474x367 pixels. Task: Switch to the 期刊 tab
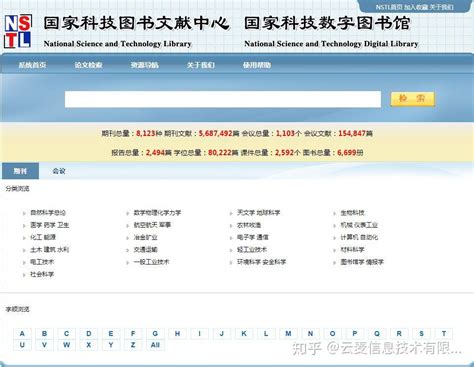coord(20,171)
